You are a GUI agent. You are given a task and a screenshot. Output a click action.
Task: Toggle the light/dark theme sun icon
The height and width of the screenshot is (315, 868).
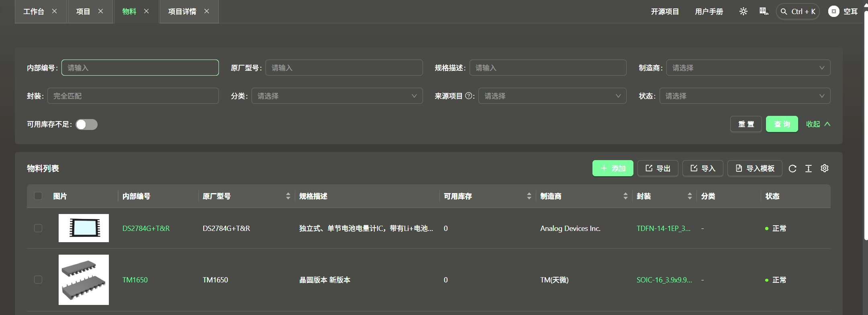pyautogui.click(x=743, y=12)
